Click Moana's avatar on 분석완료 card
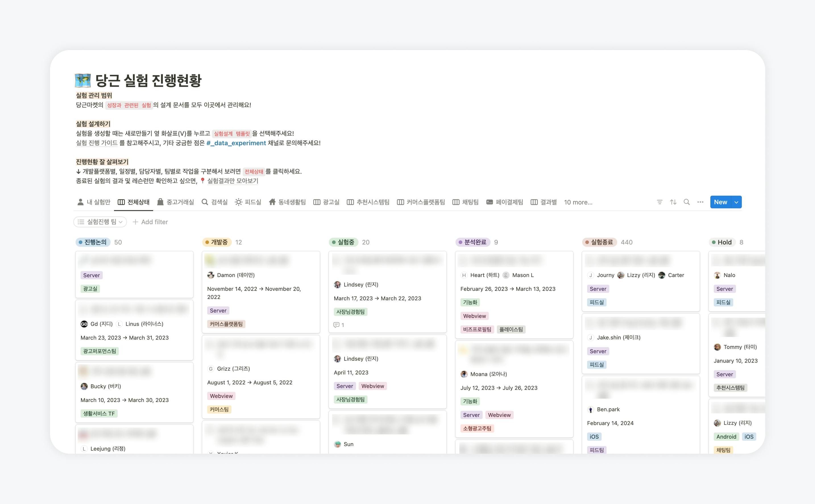 click(x=464, y=374)
